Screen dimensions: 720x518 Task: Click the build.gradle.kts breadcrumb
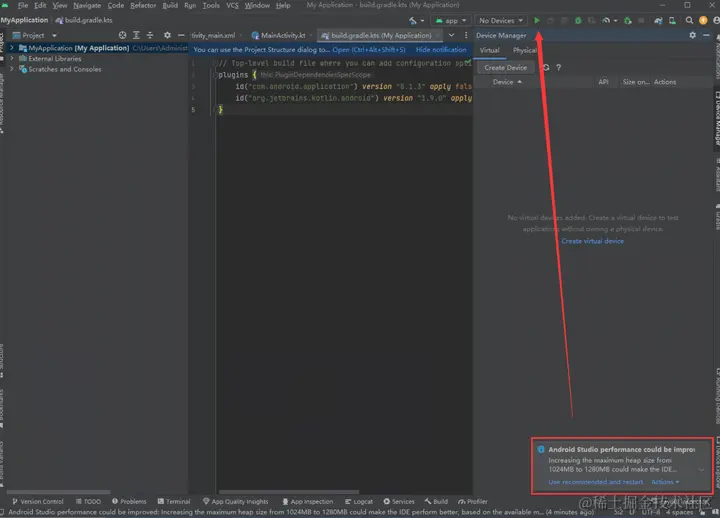(84, 20)
